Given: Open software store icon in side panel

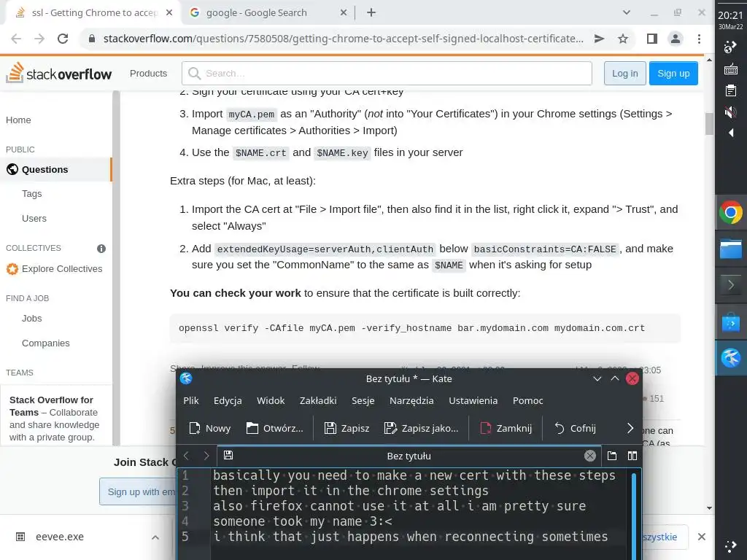Looking at the screenshot, I should pos(731,323).
